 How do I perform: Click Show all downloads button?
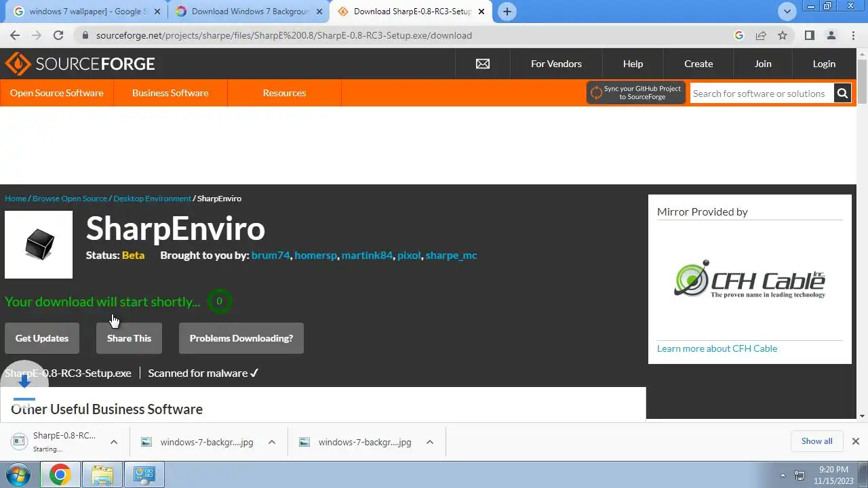click(x=816, y=441)
